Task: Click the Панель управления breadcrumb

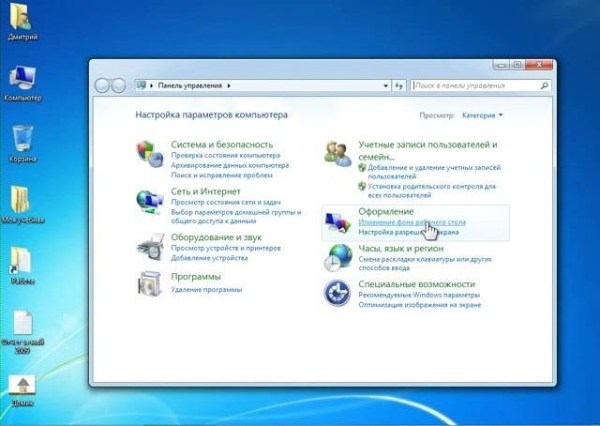Action: (190, 86)
